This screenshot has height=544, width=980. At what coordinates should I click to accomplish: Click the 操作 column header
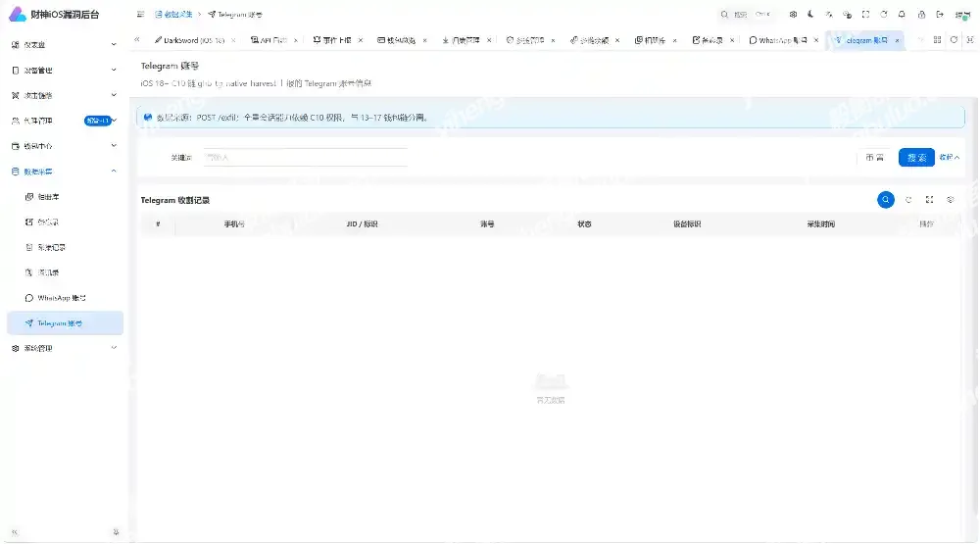pos(926,223)
